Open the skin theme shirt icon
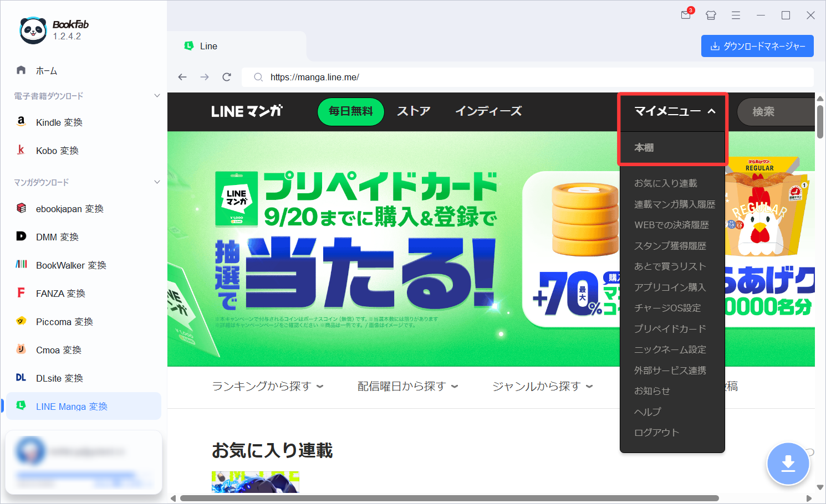This screenshot has height=504, width=826. (711, 16)
